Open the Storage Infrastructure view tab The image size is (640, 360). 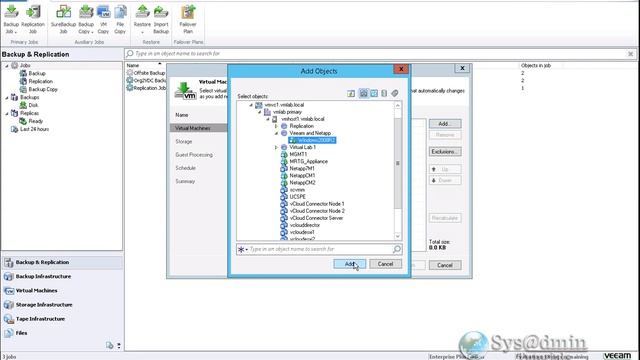tap(62, 305)
